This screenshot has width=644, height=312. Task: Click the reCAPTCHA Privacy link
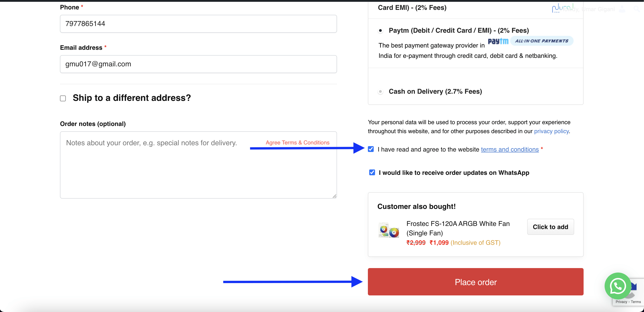coord(621,302)
